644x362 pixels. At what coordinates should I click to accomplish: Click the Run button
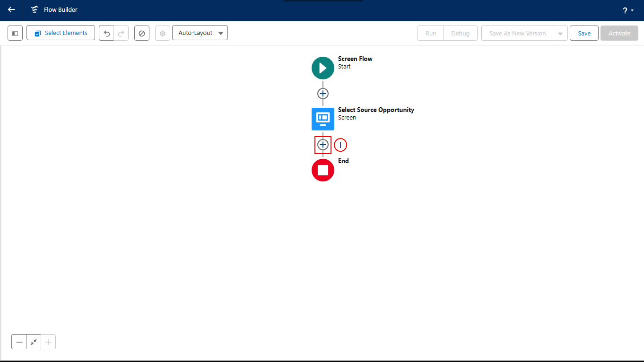coord(431,33)
